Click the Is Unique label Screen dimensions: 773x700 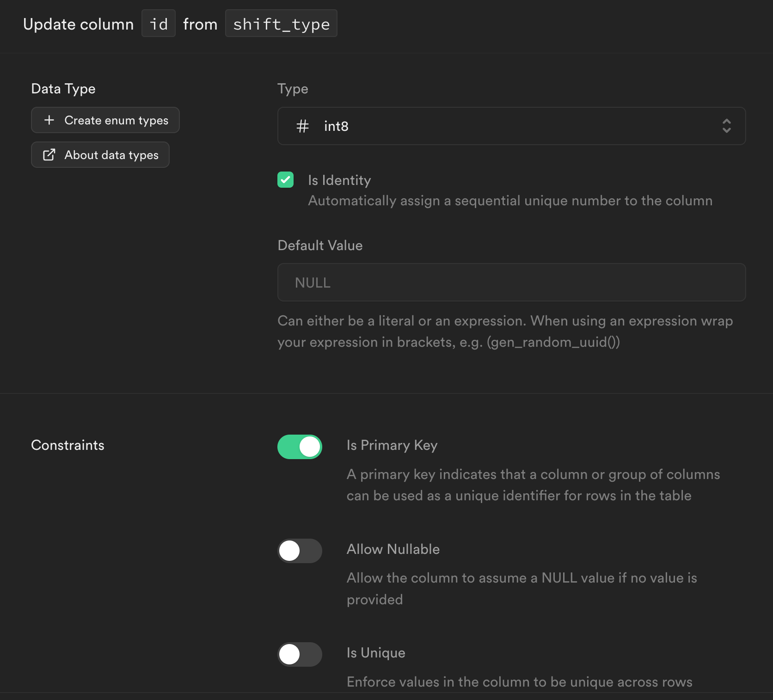376,653
